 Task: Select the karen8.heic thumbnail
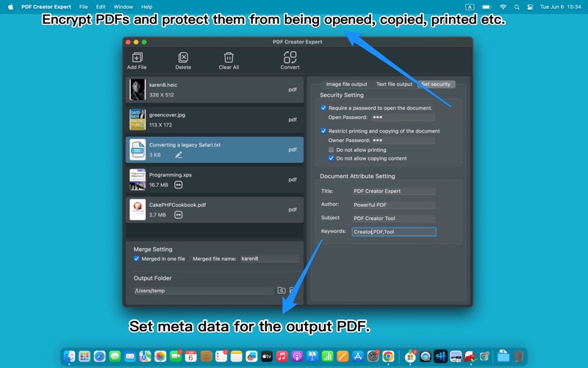coord(137,90)
